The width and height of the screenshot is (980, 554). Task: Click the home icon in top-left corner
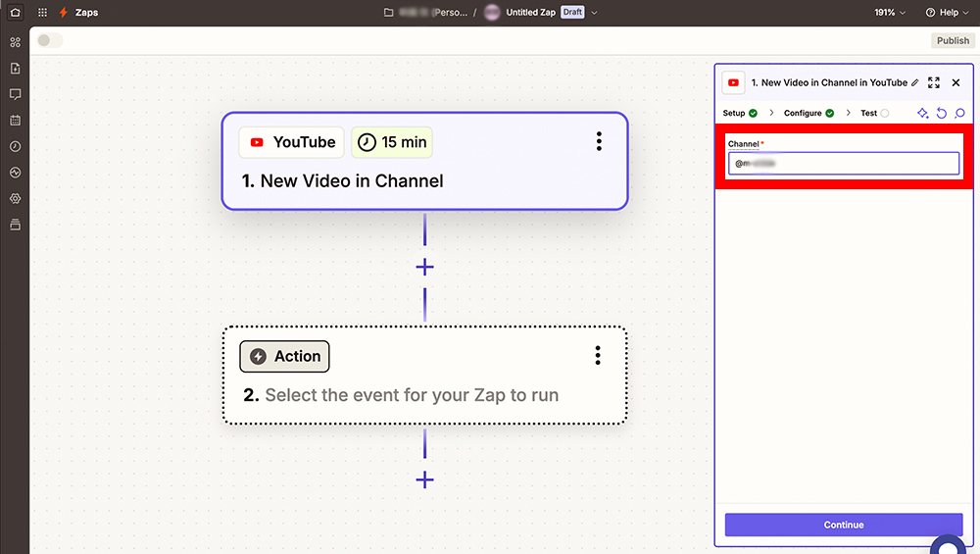[15, 13]
